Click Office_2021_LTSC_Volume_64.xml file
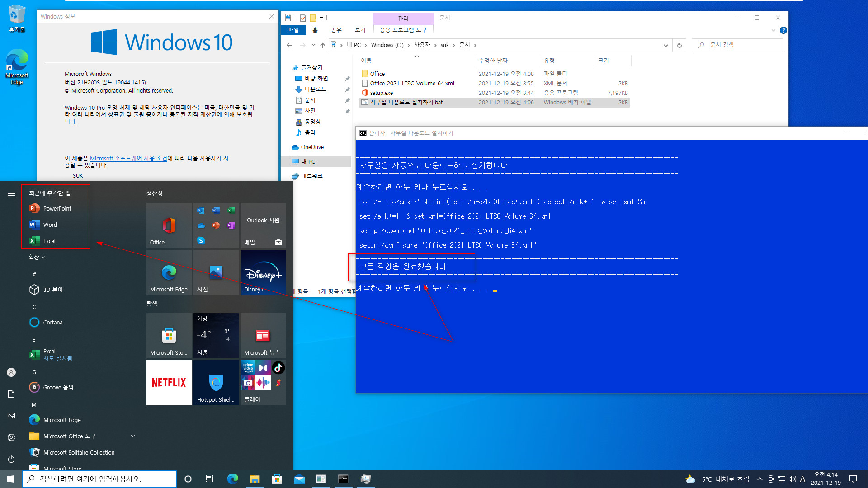The width and height of the screenshot is (868, 488). (411, 83)
